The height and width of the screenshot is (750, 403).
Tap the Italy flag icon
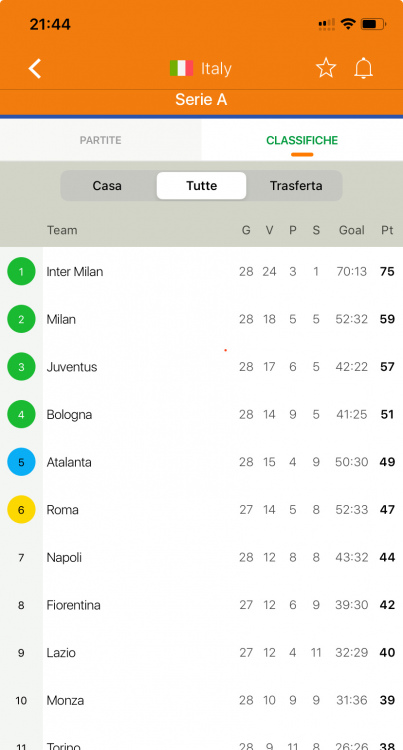click(x=181, y=68)
